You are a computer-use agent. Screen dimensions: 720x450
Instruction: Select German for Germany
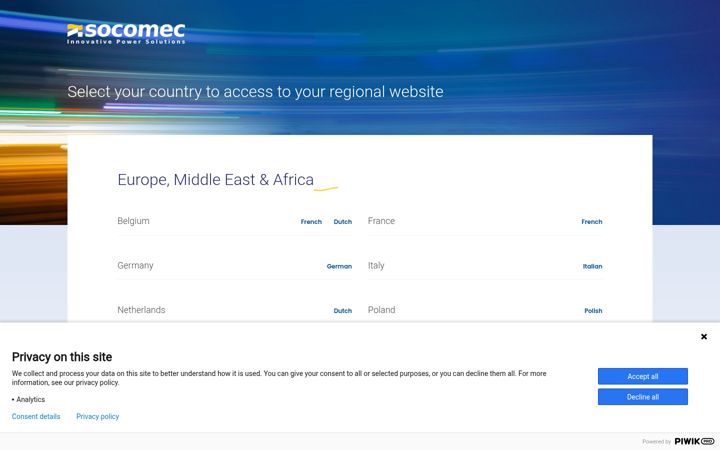pyautogui.click(x=339, y=266)
